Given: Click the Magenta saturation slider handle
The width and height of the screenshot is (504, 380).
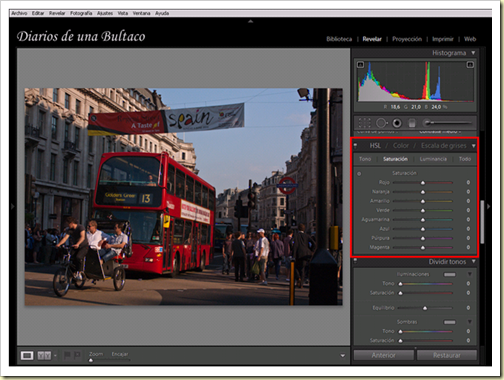Looking at the screenshot, I should click(x=423, y=248).
